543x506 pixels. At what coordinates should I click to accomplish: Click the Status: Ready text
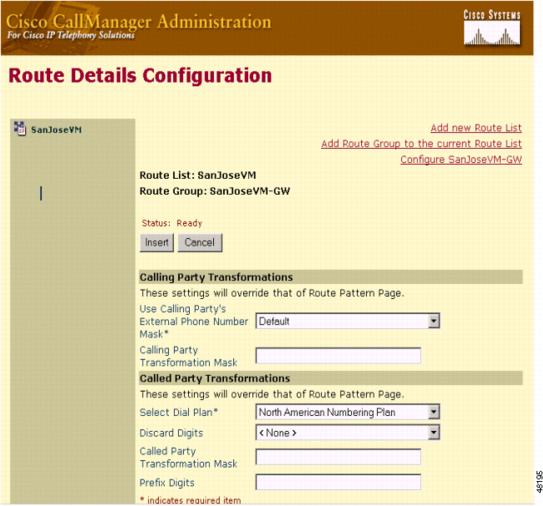click(x=172, y=223)
